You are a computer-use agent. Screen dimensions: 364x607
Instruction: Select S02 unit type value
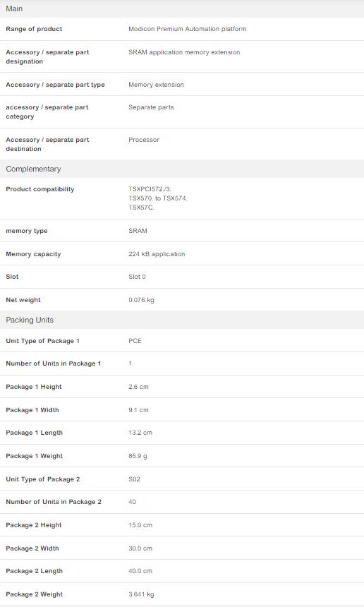pyautogui.click(x=134, y=479)
